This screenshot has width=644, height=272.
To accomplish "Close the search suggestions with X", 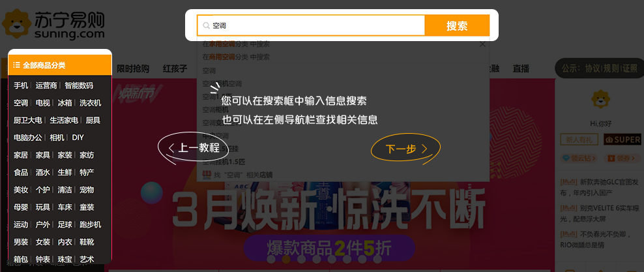I will [x=482, y=44].
